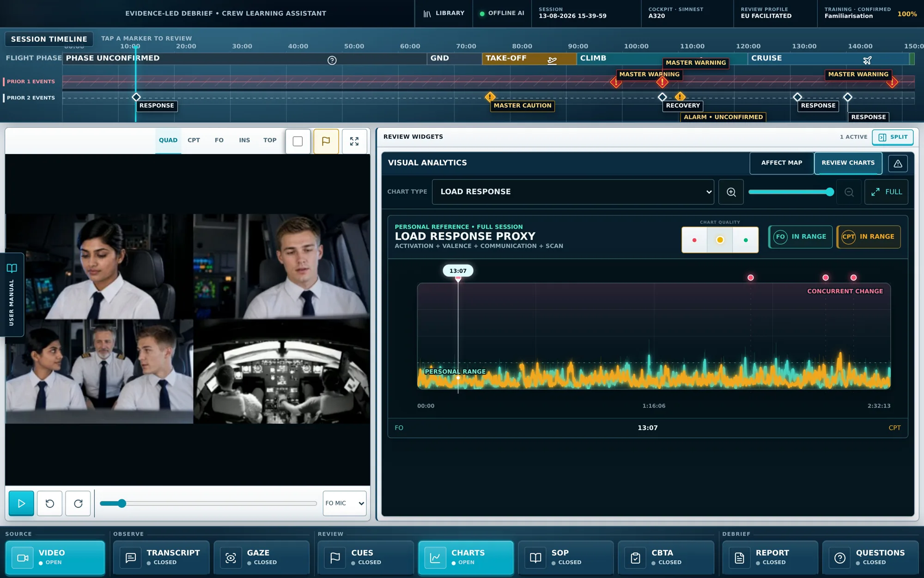Switch to QUAD camera view
This screenshot has width=924, height=578.
168,141
